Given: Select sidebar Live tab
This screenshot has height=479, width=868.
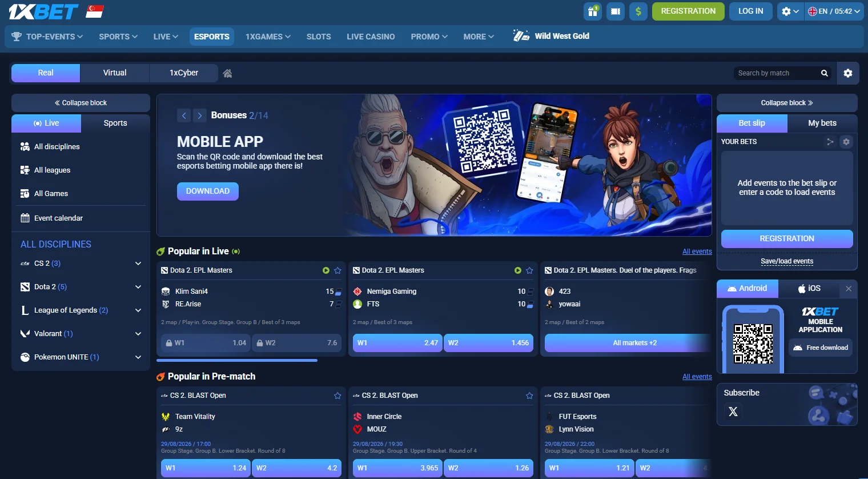Looking at the screenshot, I should tap(46, 123).
